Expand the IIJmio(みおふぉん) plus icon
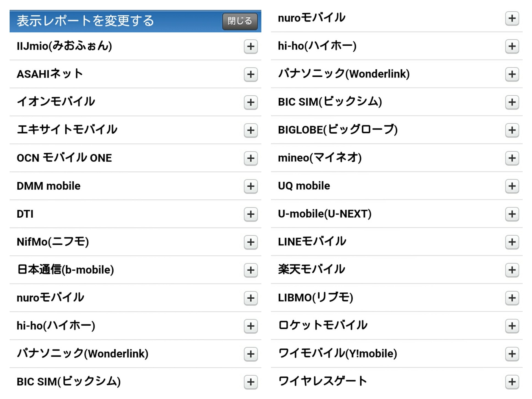The image size is (532, 399). 250,46
